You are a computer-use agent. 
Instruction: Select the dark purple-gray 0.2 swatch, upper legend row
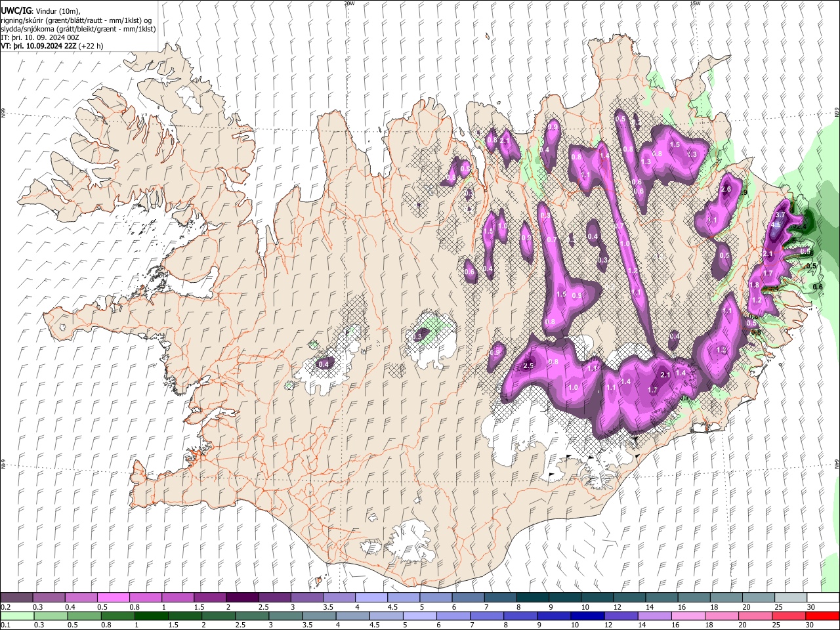pos(16,598)
